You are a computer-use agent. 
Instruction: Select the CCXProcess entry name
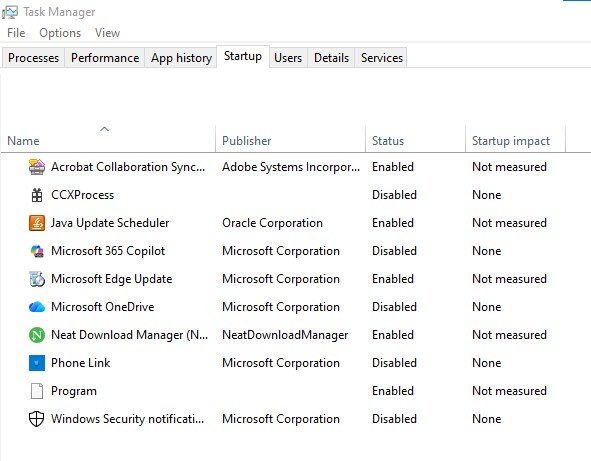[83, 195]
